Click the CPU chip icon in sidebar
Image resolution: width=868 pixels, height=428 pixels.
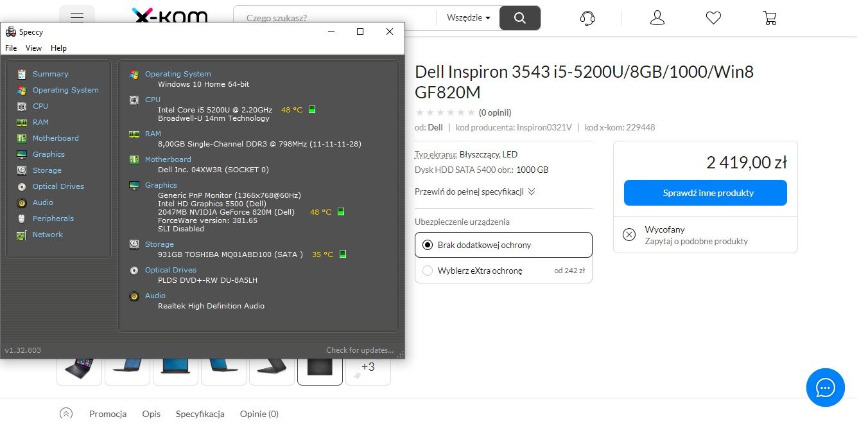point(22,106)
